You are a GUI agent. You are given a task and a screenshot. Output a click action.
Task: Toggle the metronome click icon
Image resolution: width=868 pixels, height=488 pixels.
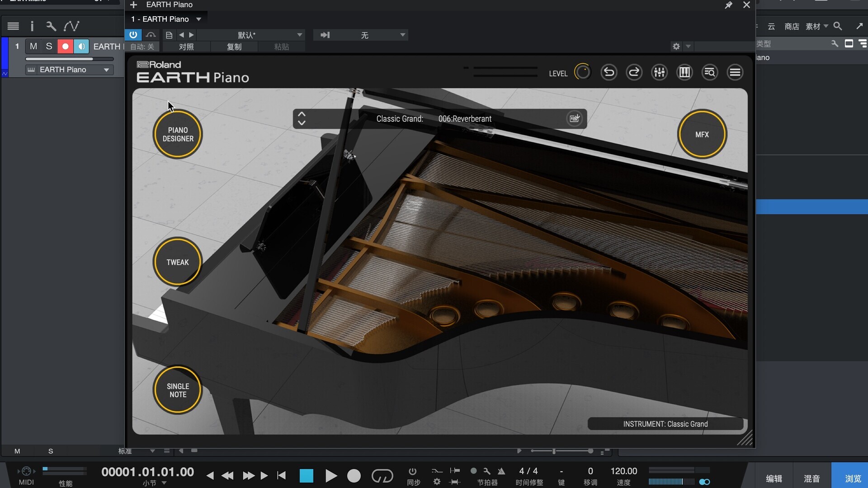click(501, 471)
